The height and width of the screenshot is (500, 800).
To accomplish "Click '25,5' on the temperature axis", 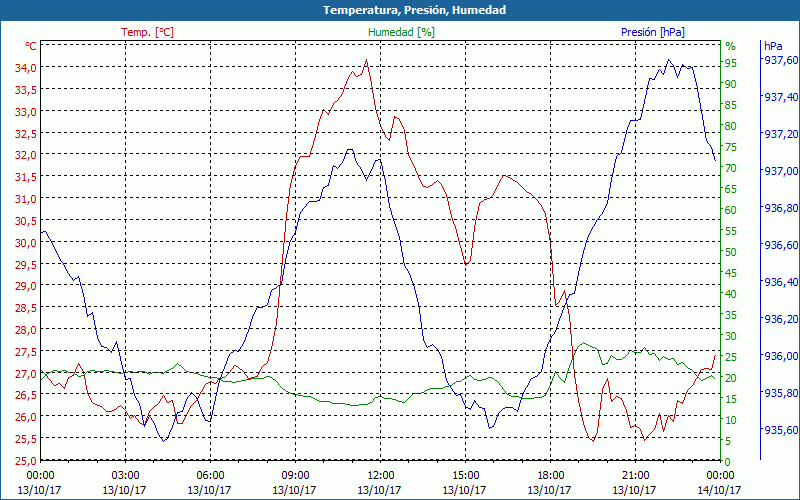I will coord(26,439).
